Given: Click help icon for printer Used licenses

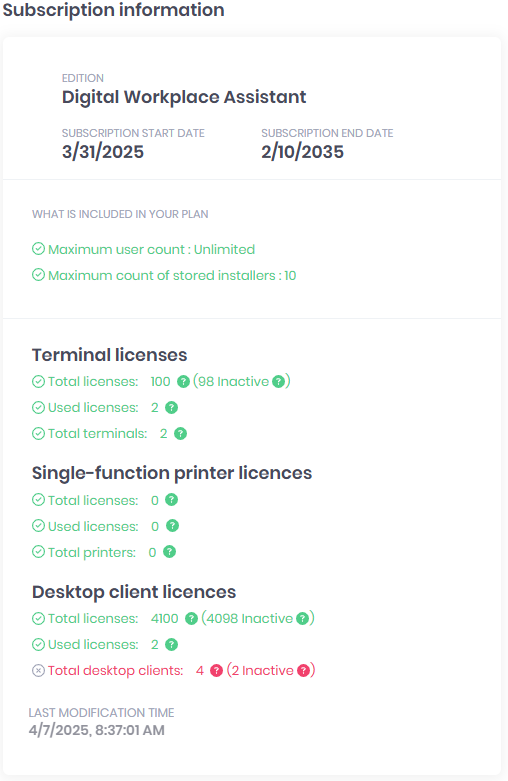Looking at the screenshot, I should click(x=172, y=525).
